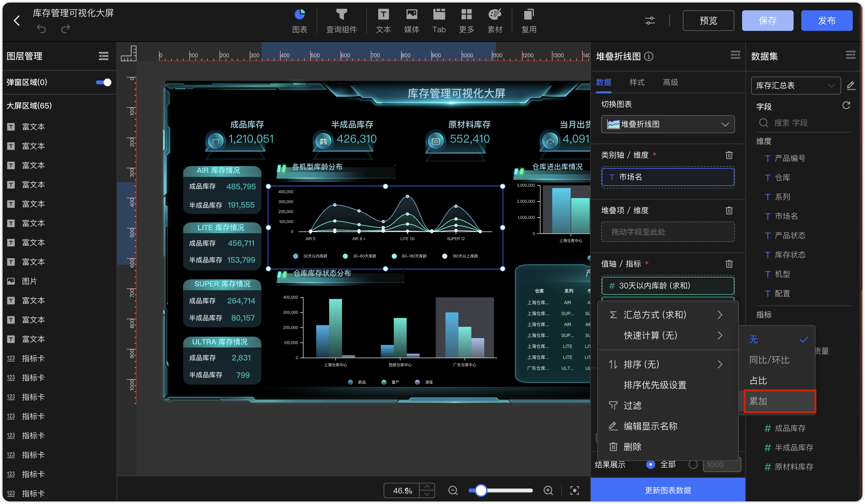Collapse the 数据集 panel
This screenshot has width=865, height=504.
850,55
